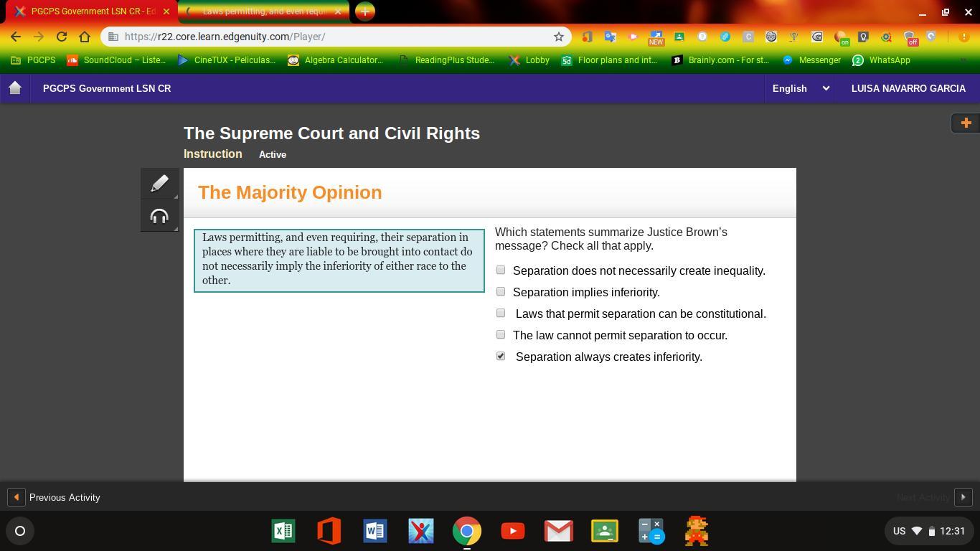This screenshot has width=980, height=551.
Task: Open the WhatsApp bookmark
Action: pyautogui.click(x=882, y=60)
